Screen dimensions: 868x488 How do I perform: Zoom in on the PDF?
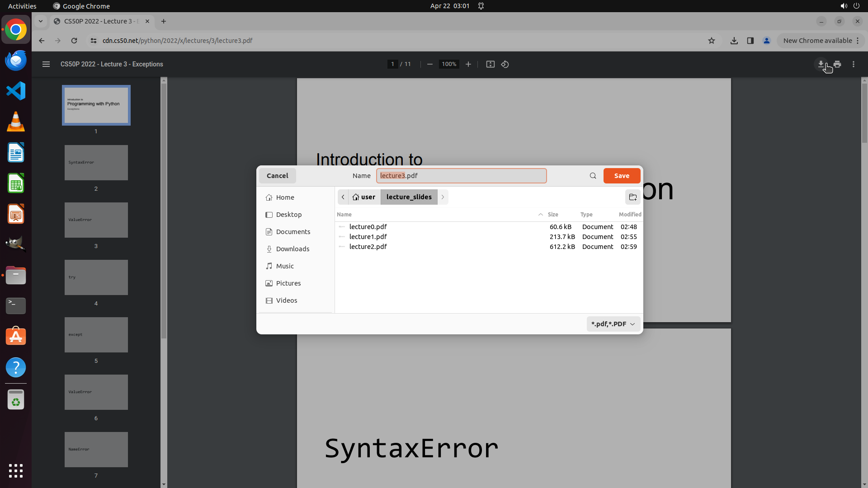pos(468,64)
